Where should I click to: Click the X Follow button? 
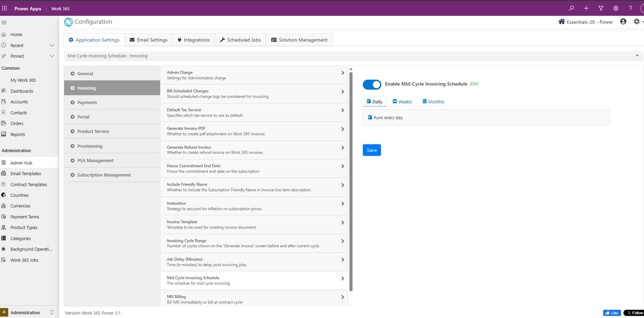(x=634, y=313)
